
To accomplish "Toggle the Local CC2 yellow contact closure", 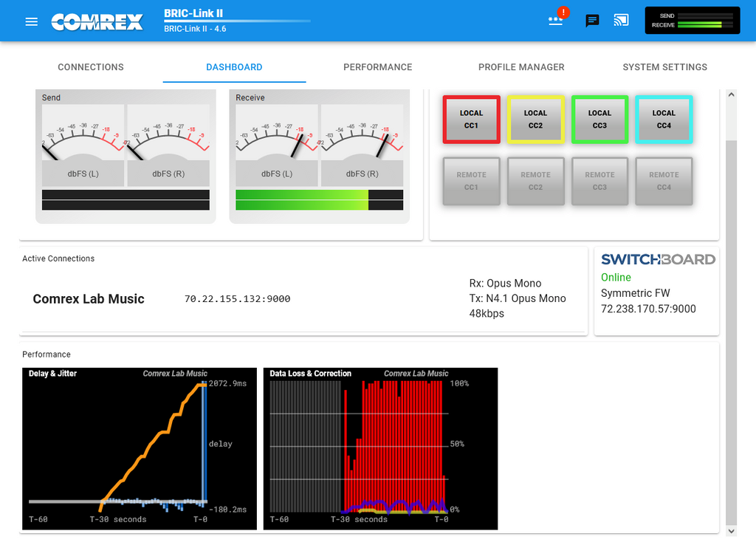I will (535, 119).
